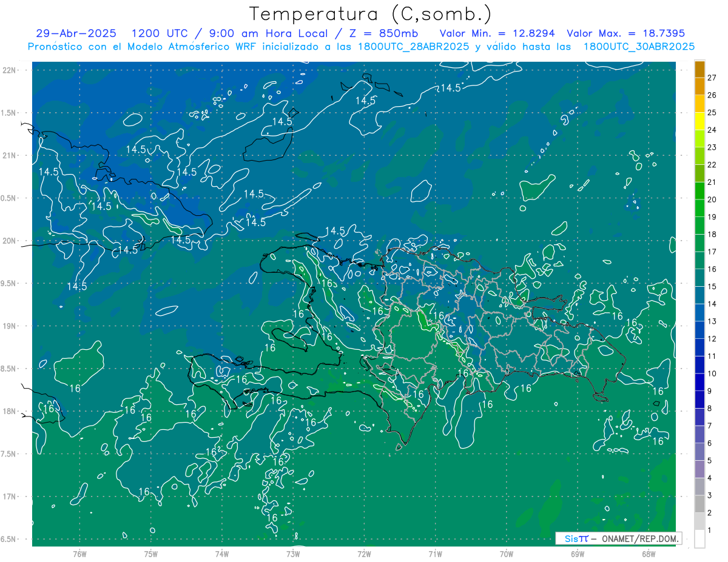Click the colorbar label "1"
This screenshot has height=562, width=728.
(x=710, y=530)
